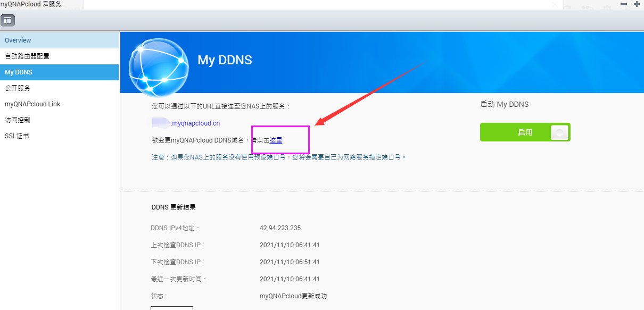Maximize the myQNAPcloud window with plus icon

pyautogui.click(x=637, y=3)
